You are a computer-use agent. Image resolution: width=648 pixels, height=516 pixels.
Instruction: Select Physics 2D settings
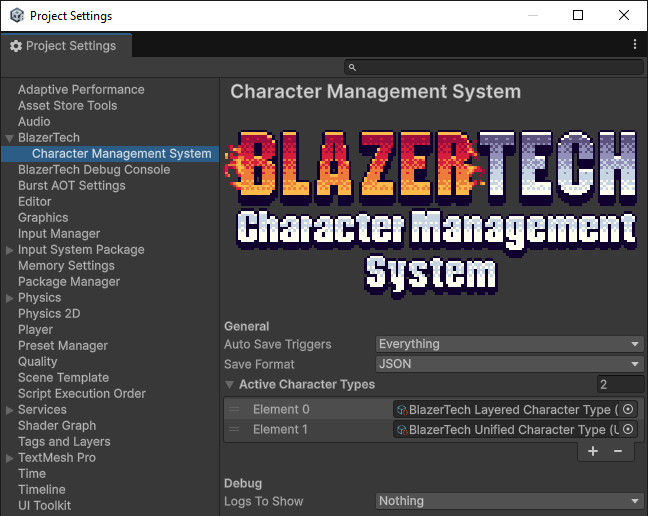(x=49, y=314)
